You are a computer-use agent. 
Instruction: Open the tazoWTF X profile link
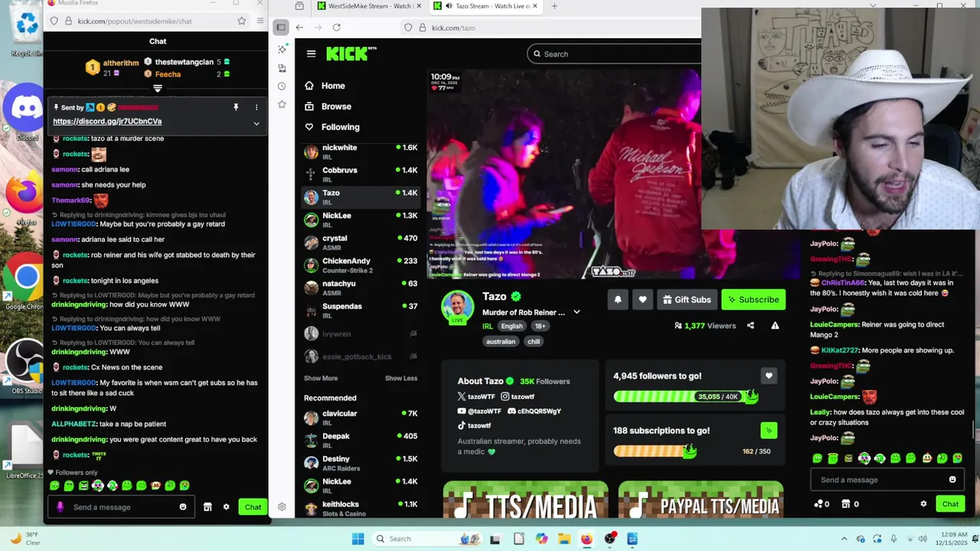coord(475,396)
